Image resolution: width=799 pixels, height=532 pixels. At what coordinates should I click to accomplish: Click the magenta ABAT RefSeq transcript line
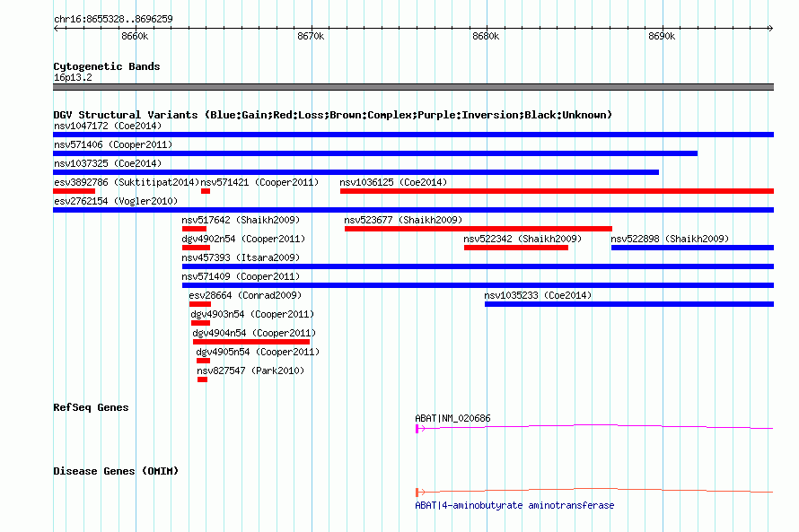pos(596,427)
